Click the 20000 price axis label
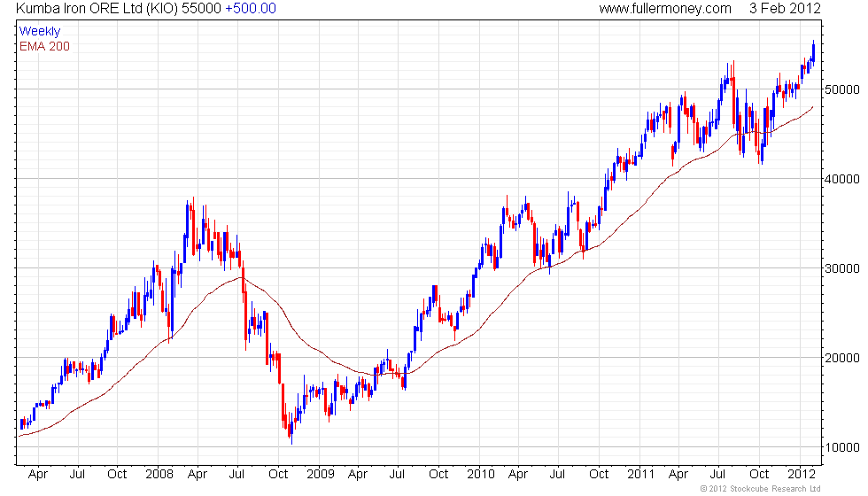 [x=842, y=358]
